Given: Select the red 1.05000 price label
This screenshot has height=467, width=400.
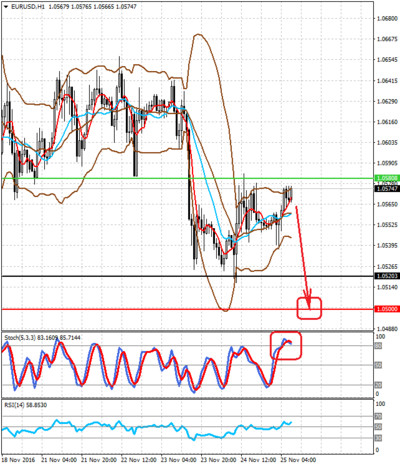Looking at the screenshot, I should 387,309.
